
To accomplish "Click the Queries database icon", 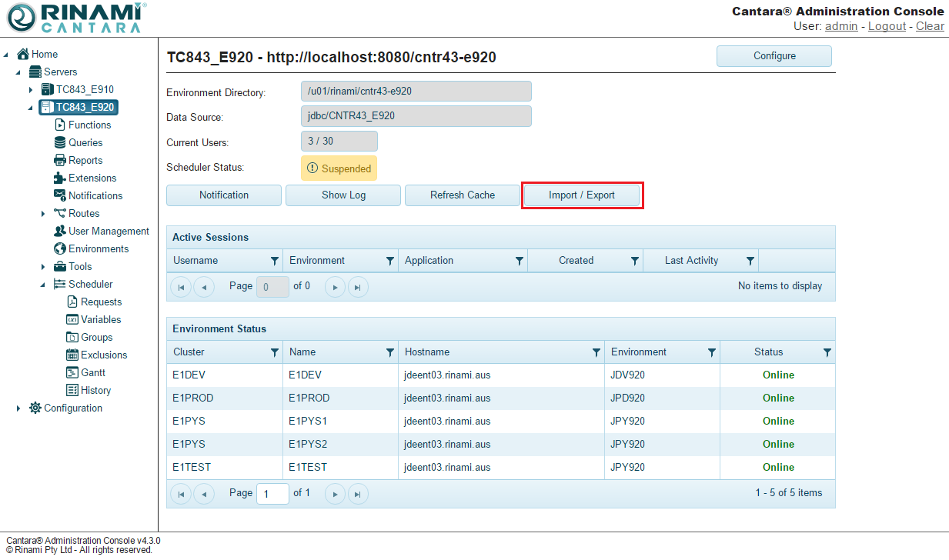I will [x=60, y=142].
